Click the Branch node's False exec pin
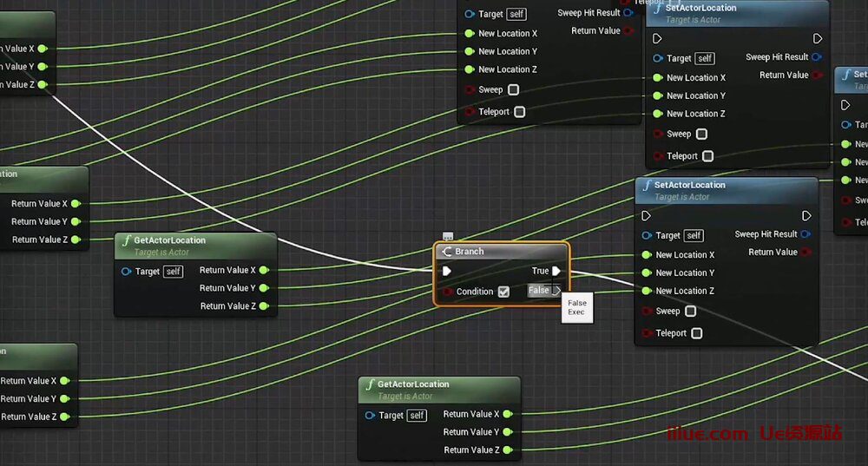This screenshot has height=466, width=868. pyautogui.click(x=557, y=291)
